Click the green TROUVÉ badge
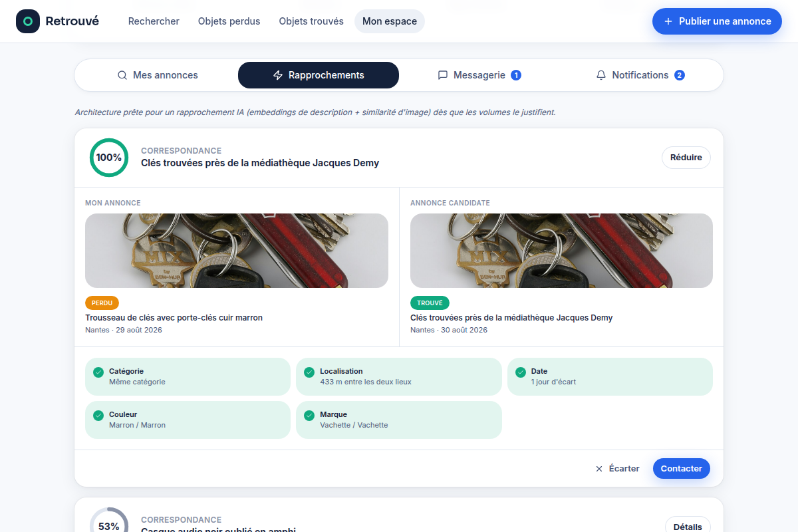This screenshot has height=532, width=798. (430, 303)
